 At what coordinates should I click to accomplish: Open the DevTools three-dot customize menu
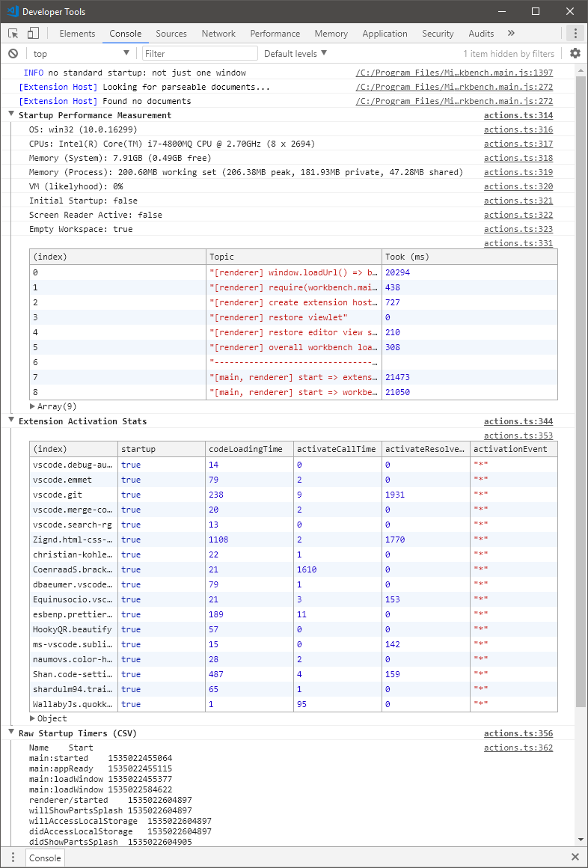click(575, 33)
